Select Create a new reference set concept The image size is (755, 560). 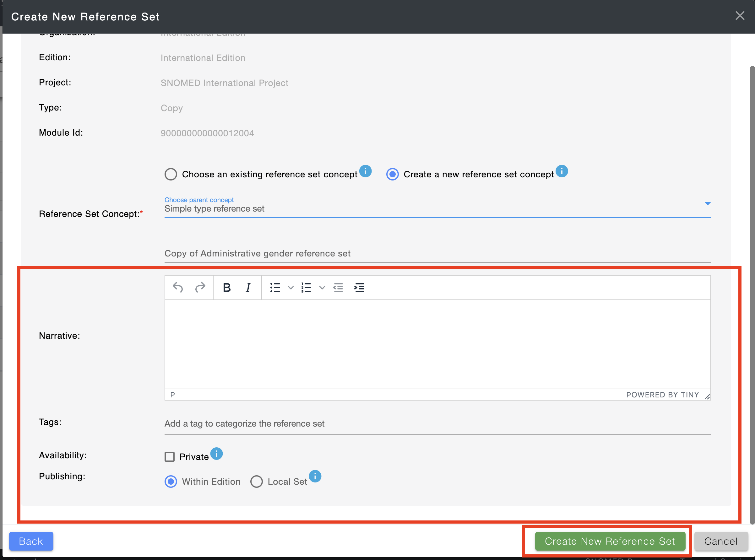pyautogui.click(x=393, y=174)
